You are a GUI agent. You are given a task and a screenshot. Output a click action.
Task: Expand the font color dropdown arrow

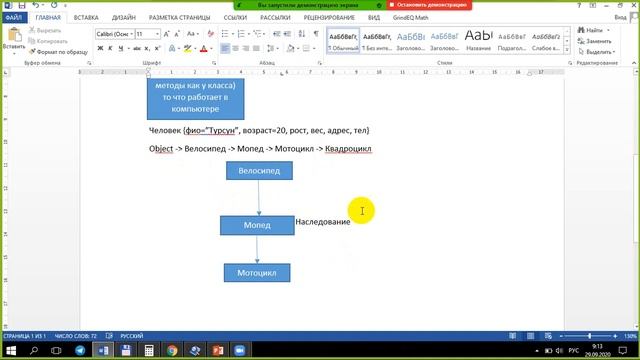click(211, 49)
